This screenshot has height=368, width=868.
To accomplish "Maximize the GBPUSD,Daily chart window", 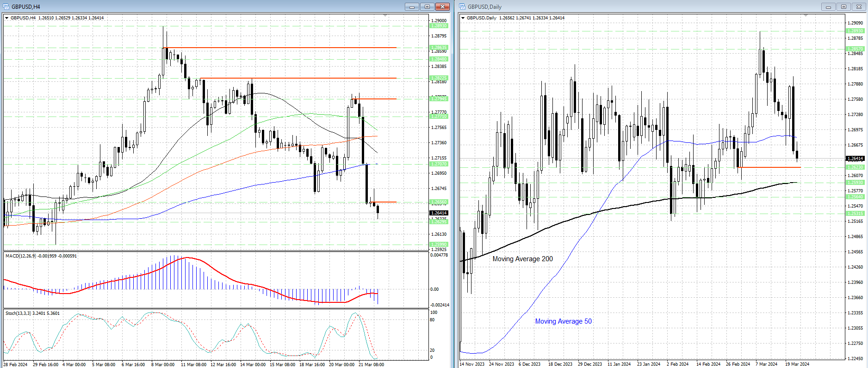I will click(x=843, y=6).
